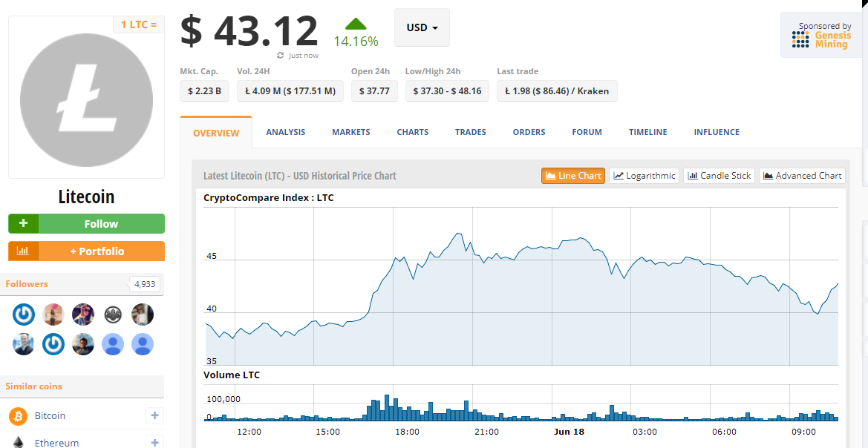Click the plus icon beside Ethereum

[154, 442]
